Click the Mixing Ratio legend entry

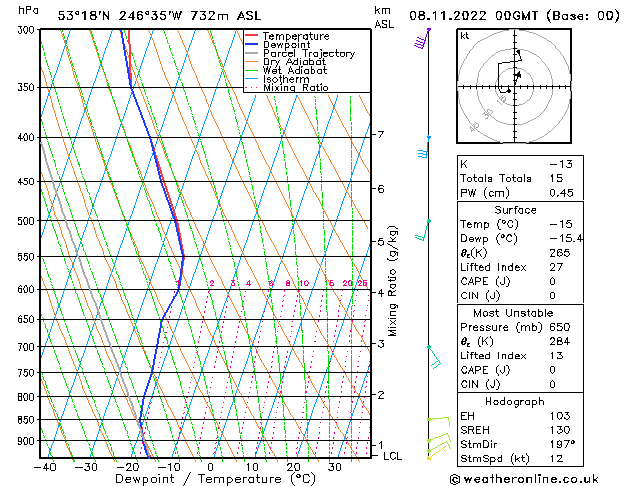click(296, 88)
